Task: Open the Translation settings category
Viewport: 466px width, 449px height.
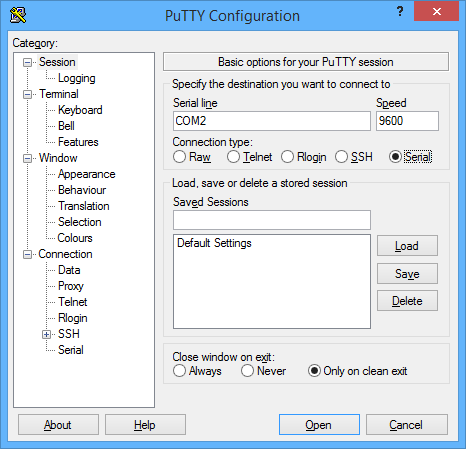Action: pyautogui.click(x=84, y=206)
